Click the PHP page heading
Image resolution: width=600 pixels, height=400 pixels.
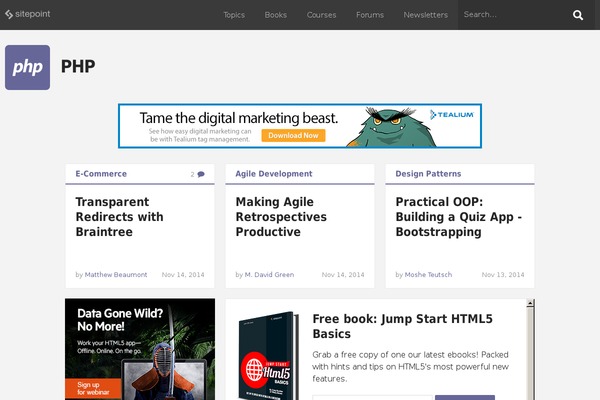click(78, 67)
